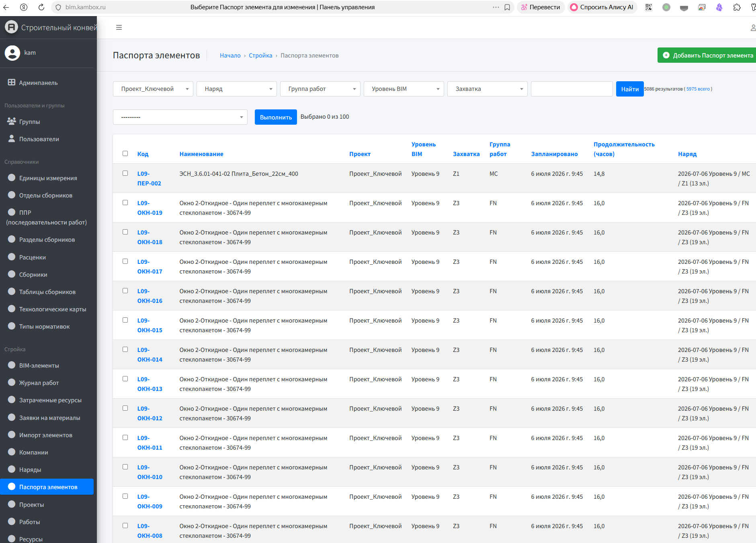
Task: Open the Группа работ filter dropdown
Action: point(320,89)
